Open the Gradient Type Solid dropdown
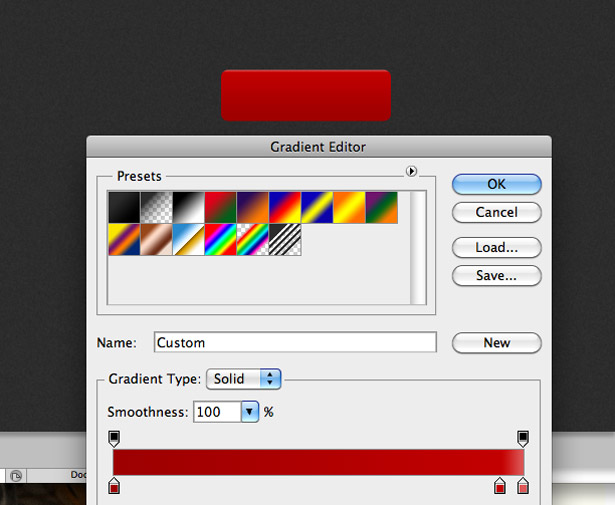This screenshot has width=615, height=505. click(x=244, y=379)
